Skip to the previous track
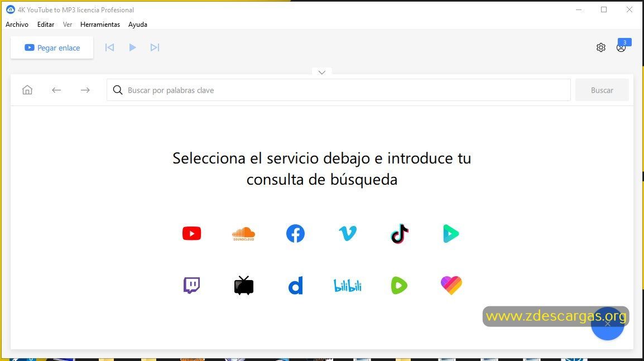 click(x=110, y=47)
